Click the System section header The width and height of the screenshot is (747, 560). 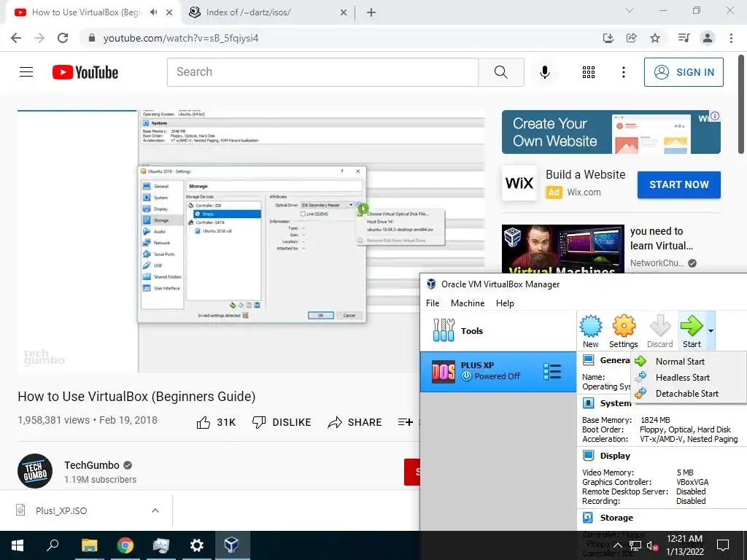coord(616,403)
